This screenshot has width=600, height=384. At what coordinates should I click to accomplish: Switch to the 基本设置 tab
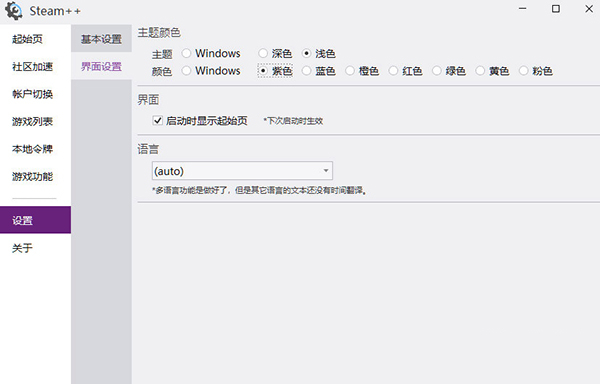point(101,39)
